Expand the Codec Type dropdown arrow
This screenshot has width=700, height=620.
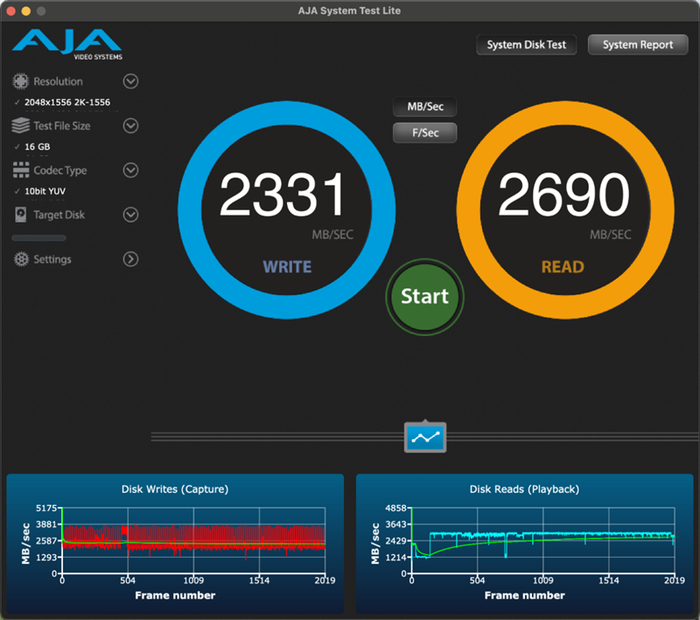[x=131, y=170]
